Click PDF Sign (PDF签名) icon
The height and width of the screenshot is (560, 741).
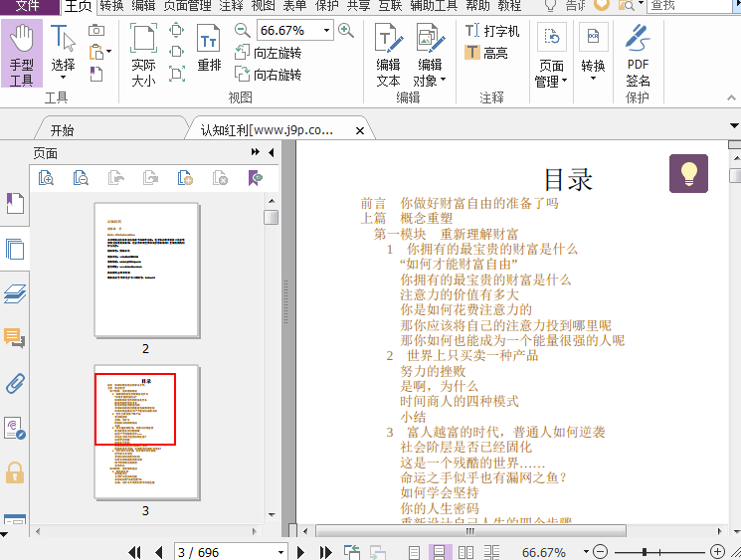[x=638, y=56]
